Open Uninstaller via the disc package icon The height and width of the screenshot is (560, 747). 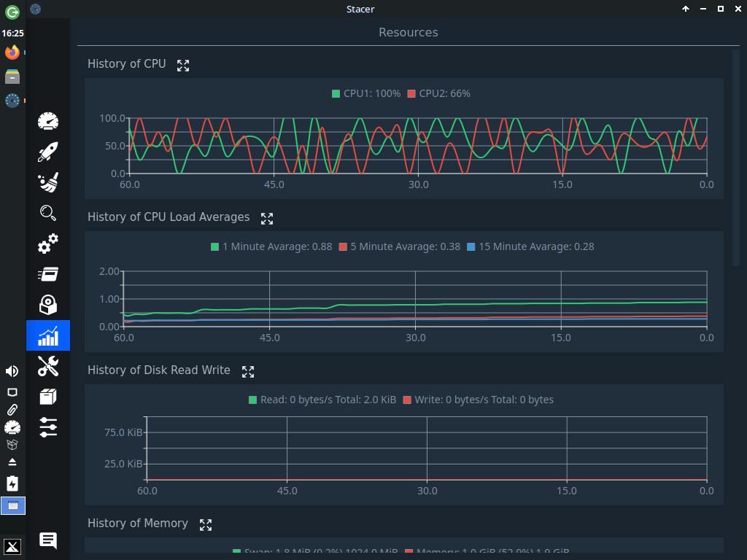point(48,305)
